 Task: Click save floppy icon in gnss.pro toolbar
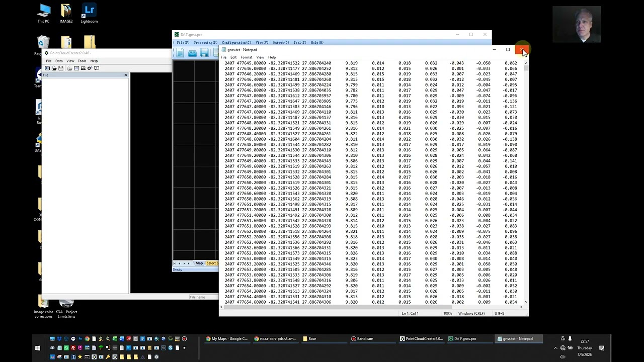[x=204, y=53]
